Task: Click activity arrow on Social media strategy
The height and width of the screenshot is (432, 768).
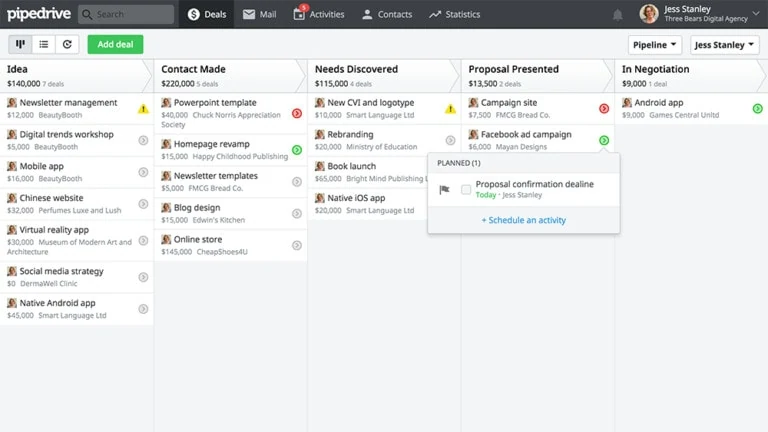Action: (143, 277)
